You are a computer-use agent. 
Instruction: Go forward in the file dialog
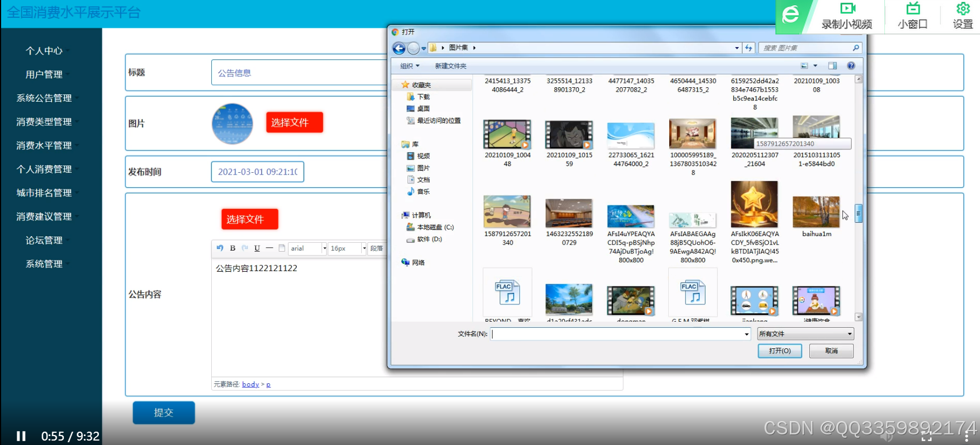tap(413, 48)
